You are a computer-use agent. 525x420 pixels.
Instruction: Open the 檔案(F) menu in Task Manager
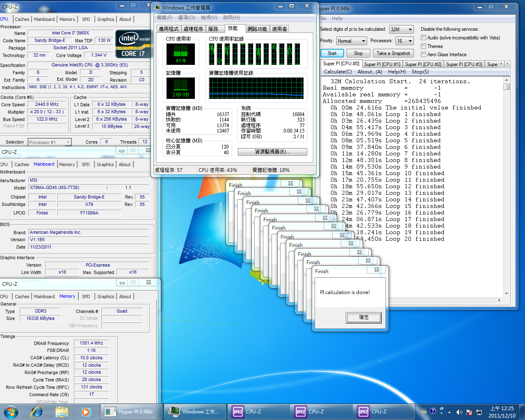164,18
